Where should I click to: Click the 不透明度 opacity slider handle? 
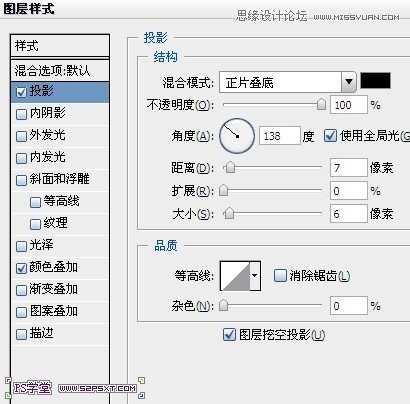(321, 104)
